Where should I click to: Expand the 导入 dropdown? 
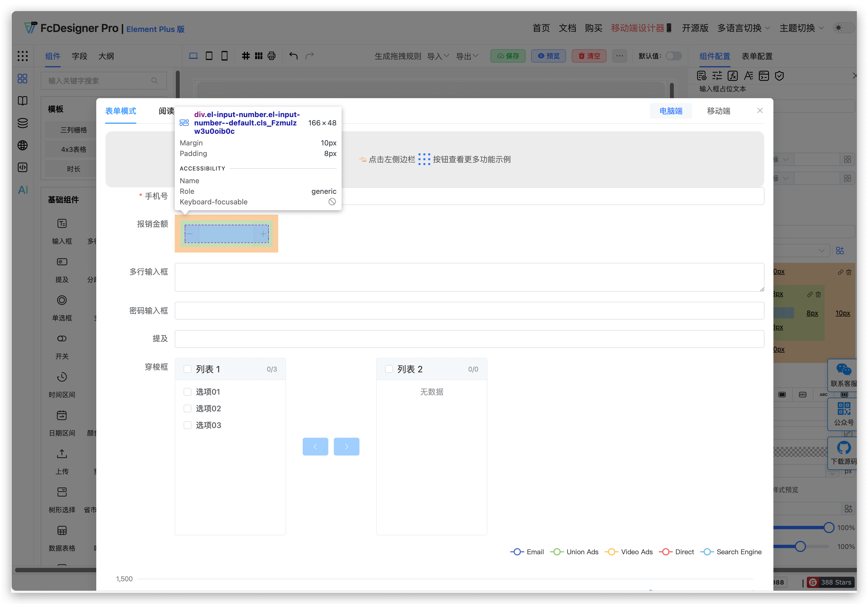[438, 56]
